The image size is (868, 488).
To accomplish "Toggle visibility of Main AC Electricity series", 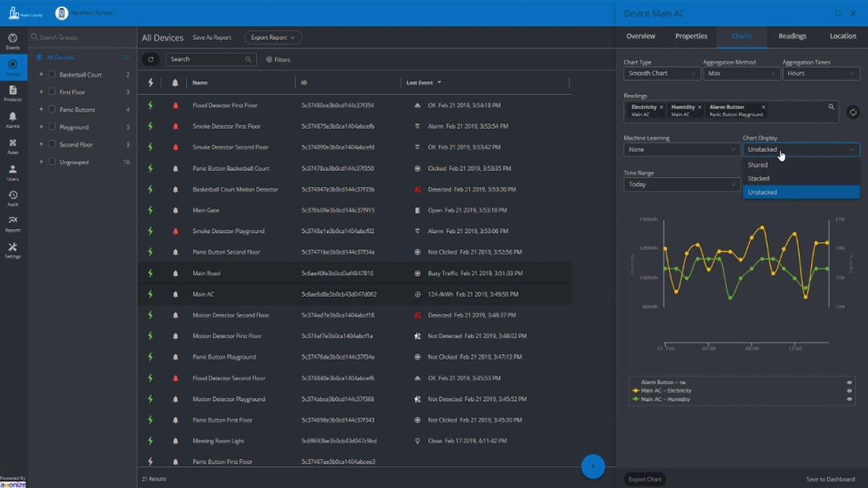I will (849, 391).
